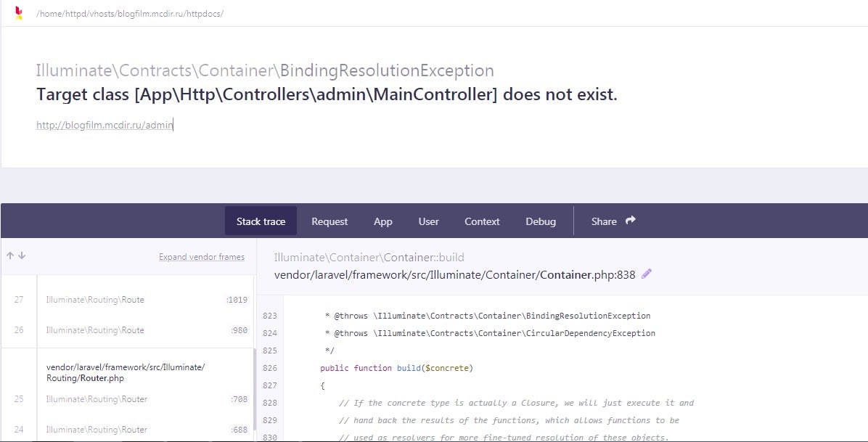Image resolution: width=868 pixels, height=442 pixels.
Task: Open the Debug tab
Action: coord(541,221)
